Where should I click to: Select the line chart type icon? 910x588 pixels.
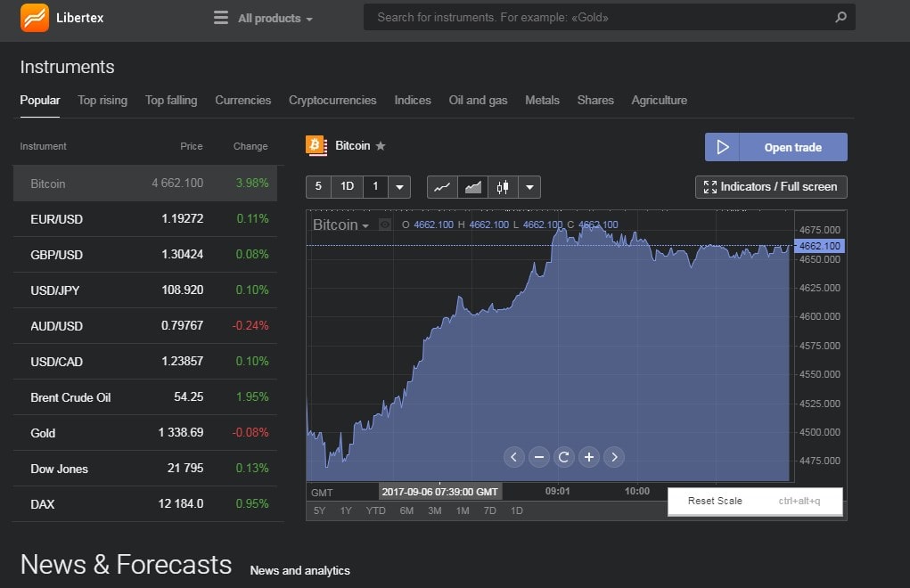tap(442, 187)
